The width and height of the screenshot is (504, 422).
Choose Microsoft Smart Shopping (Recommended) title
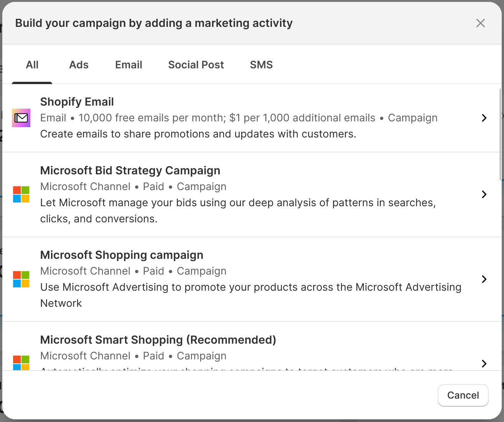click(x=158, y=340)
